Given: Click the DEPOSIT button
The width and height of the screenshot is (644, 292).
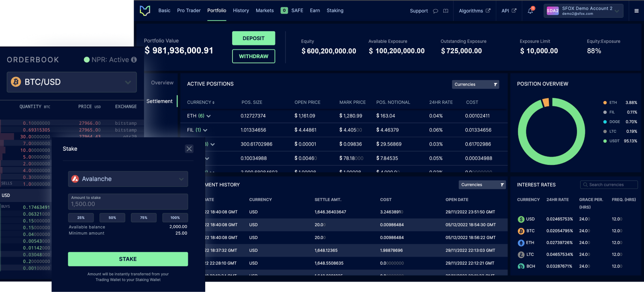Looking at the screenshot, I should 254,39.
